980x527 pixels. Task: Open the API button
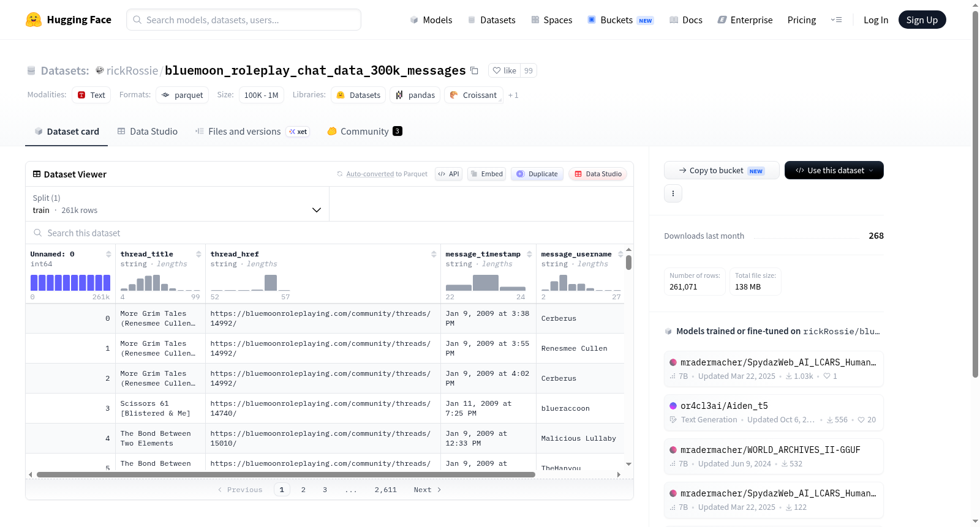click(448, 174)
